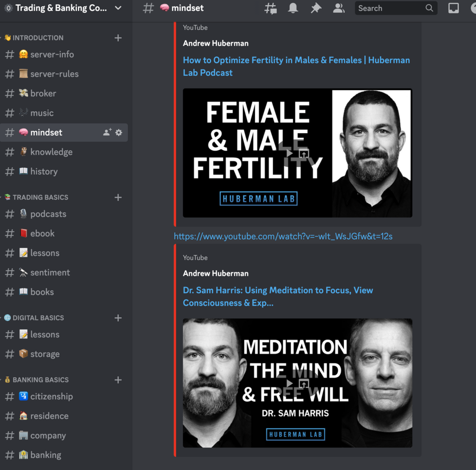This screenshot has height=470, width=476.
Task: Click Andrew Huberman author above Sam Harris video
Action: (x=216, y=273)
